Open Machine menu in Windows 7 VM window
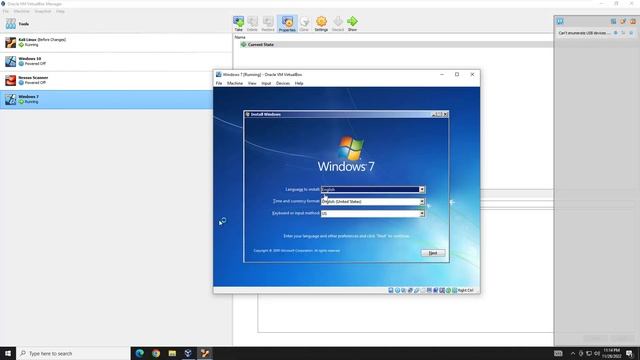640x360 pixels. [x=235, y=83]
